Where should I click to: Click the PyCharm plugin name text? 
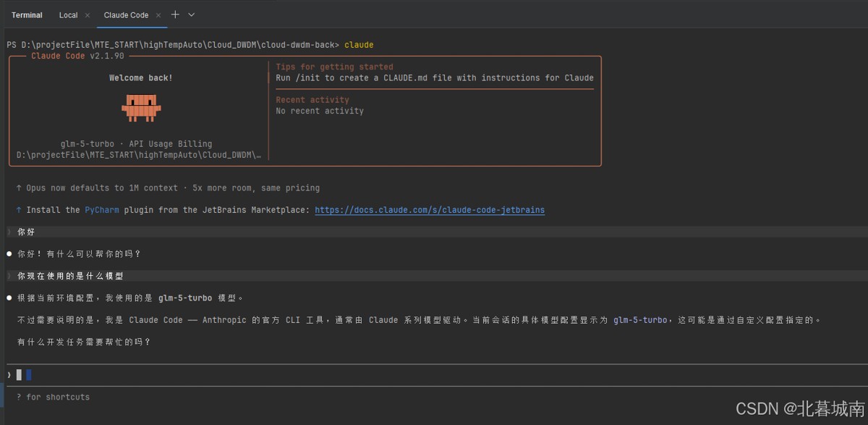tap(102, 210)
